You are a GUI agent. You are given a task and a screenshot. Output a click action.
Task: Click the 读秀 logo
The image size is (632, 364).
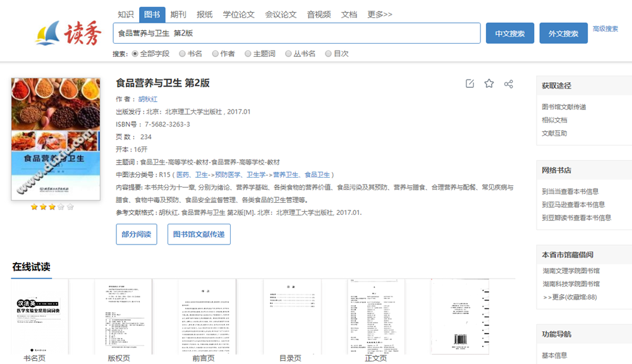click(68, 33)
